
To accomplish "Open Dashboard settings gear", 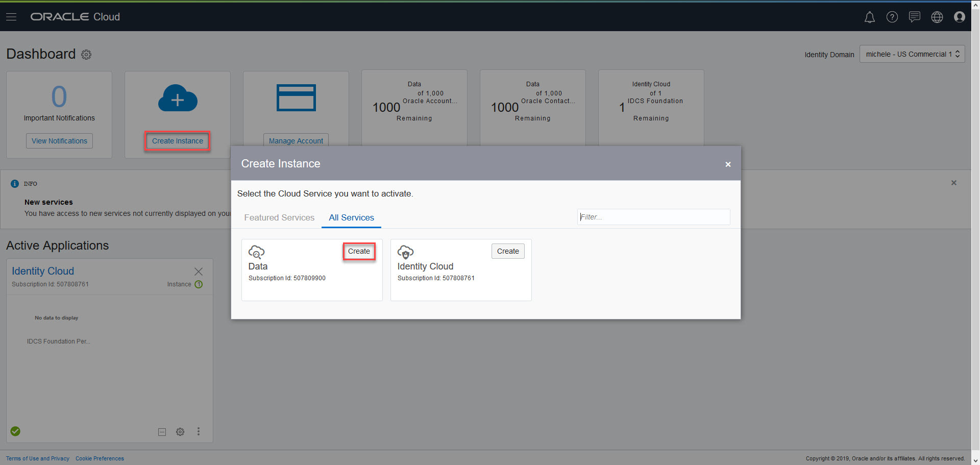I will 86,55.
